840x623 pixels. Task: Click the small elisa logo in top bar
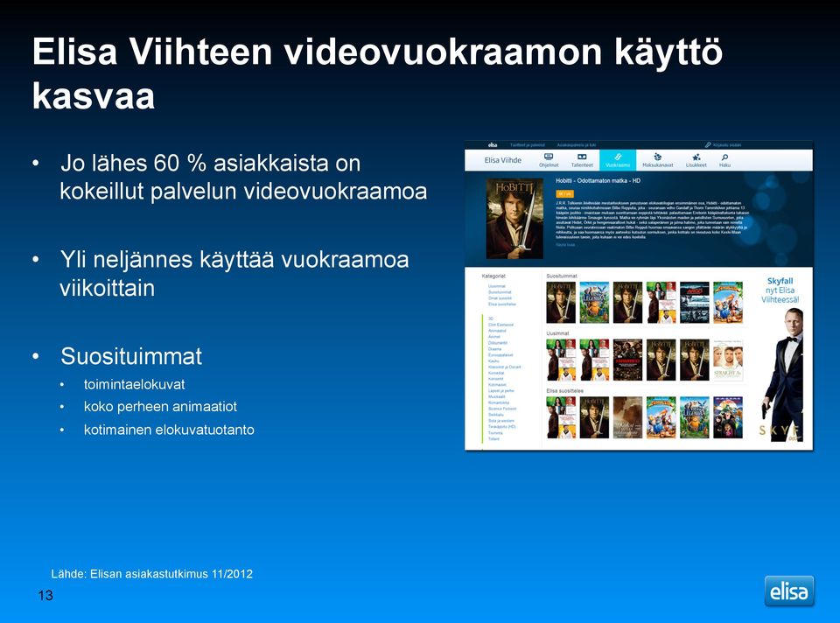coord(493,144)
